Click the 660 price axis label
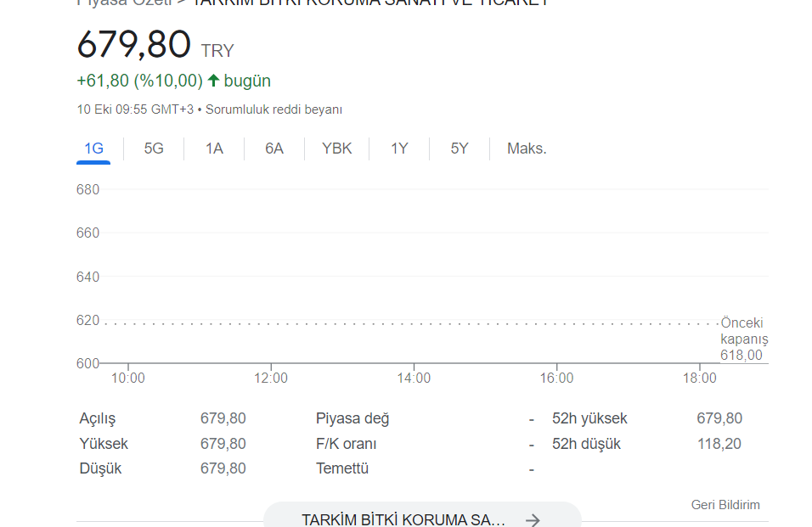 pyautogui.click(x=87, y=233)
